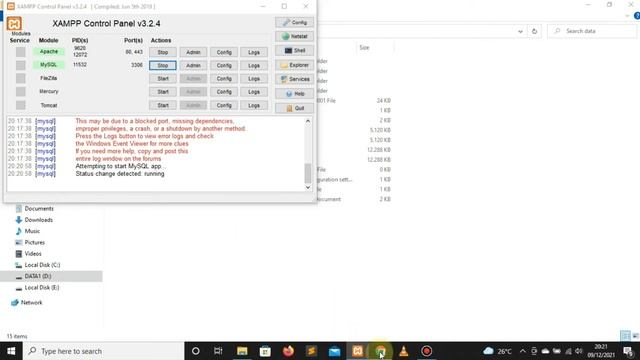Click the log window scroll up arrow

coord(308,121)
